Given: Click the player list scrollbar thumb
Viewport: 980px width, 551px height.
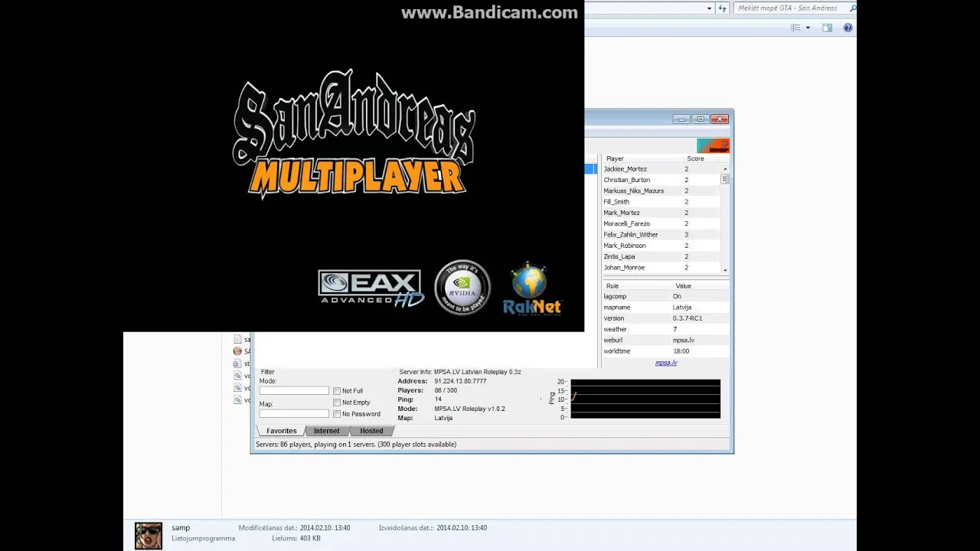Looking at the screenshot, I should tap(725, 179).
